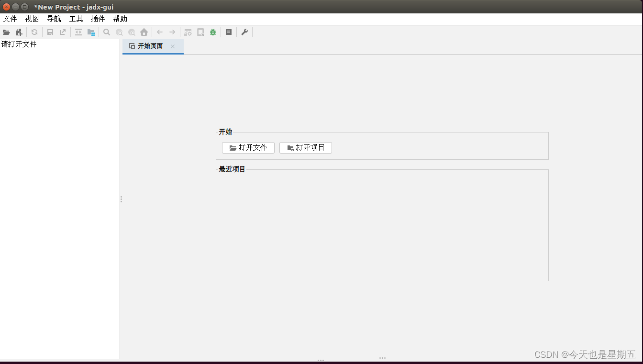
Task: Click the 开始 section heading
Action: coord(225,132)
